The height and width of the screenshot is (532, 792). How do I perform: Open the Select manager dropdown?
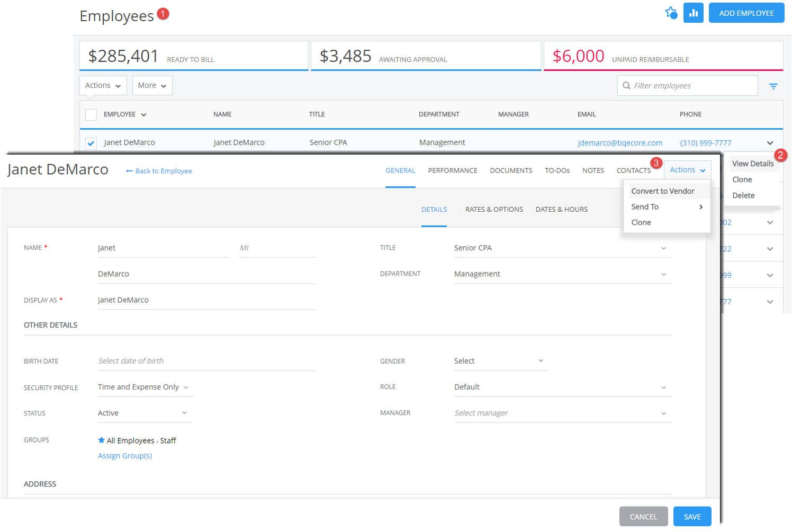pyautogui.click(x=563, y=413)
